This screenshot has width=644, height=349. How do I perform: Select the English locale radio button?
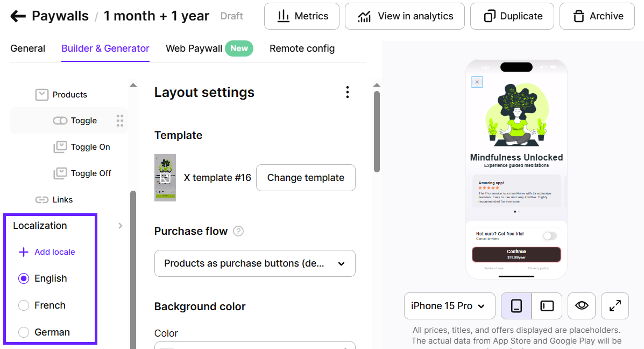24,278
